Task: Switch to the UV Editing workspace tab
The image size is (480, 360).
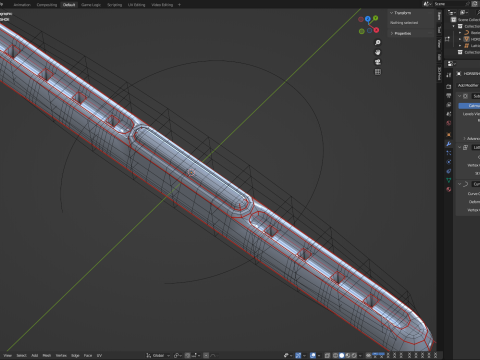Action: tap(137, 5)
